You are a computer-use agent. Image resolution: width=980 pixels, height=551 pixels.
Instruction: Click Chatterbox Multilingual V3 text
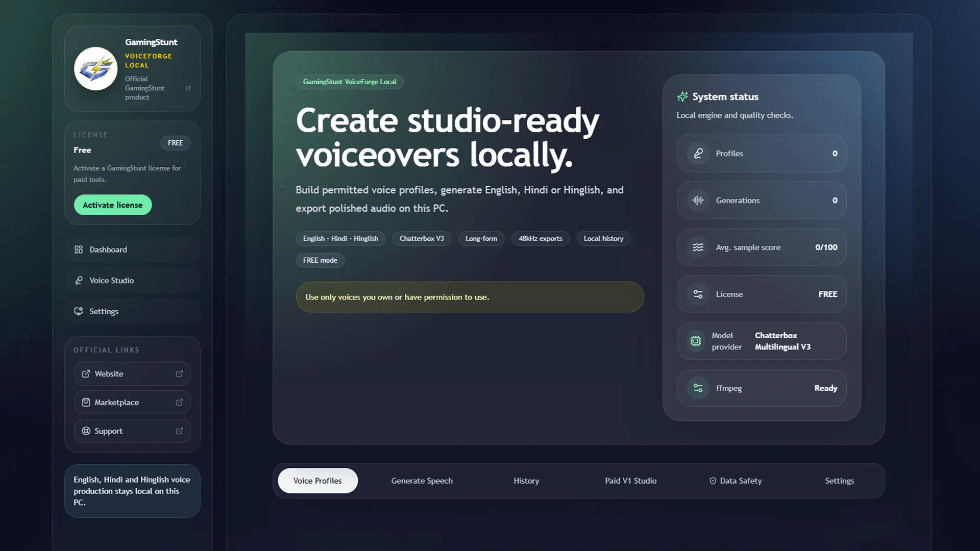coord(782,341)
